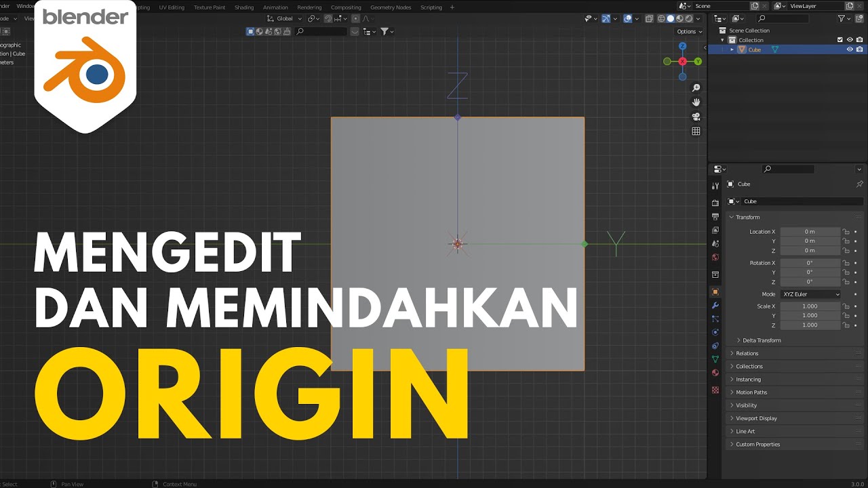Click the add view layer icon
The height and width of the screenshot is (488, 868).
(x=849, y=5)
